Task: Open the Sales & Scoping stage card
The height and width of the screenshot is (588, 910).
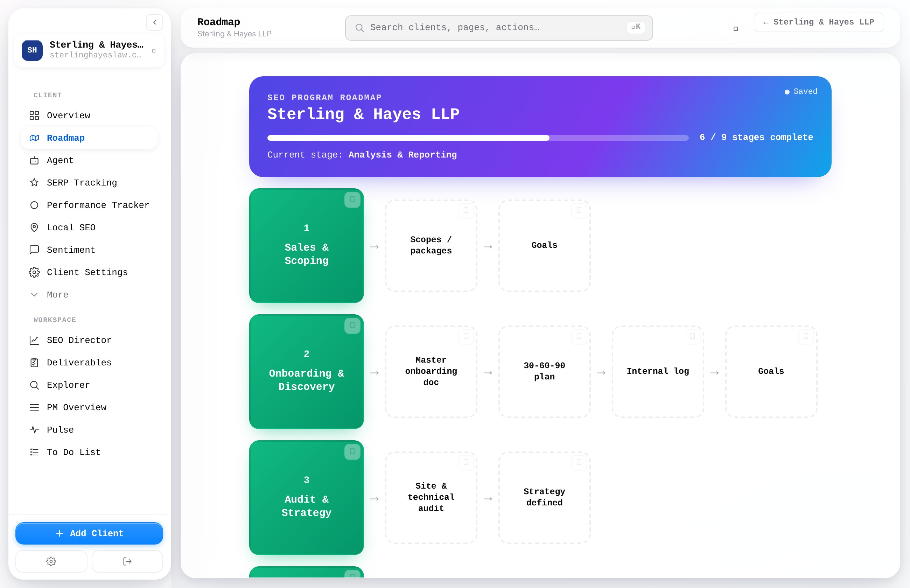Action: [307, 245]
